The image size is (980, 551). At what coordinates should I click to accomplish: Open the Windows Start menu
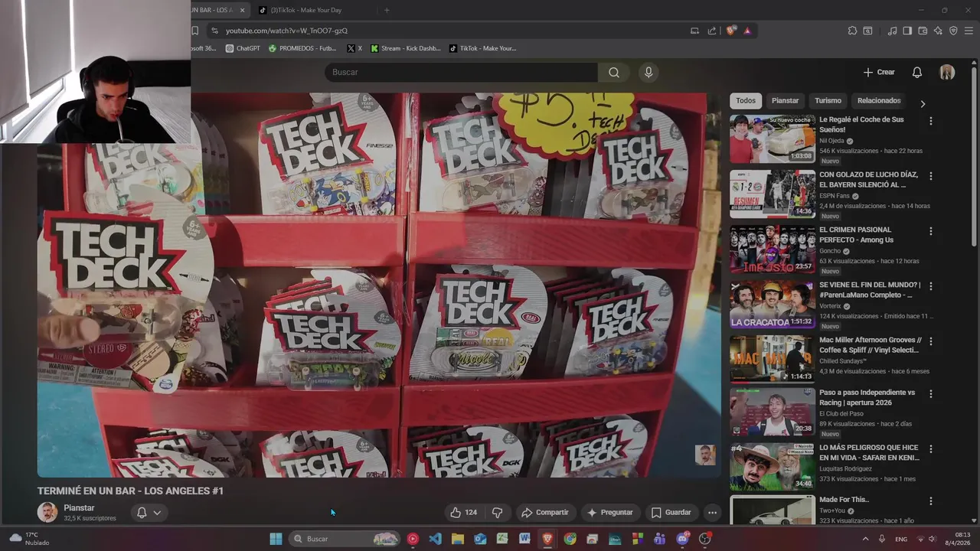click(x=276, y=539)
